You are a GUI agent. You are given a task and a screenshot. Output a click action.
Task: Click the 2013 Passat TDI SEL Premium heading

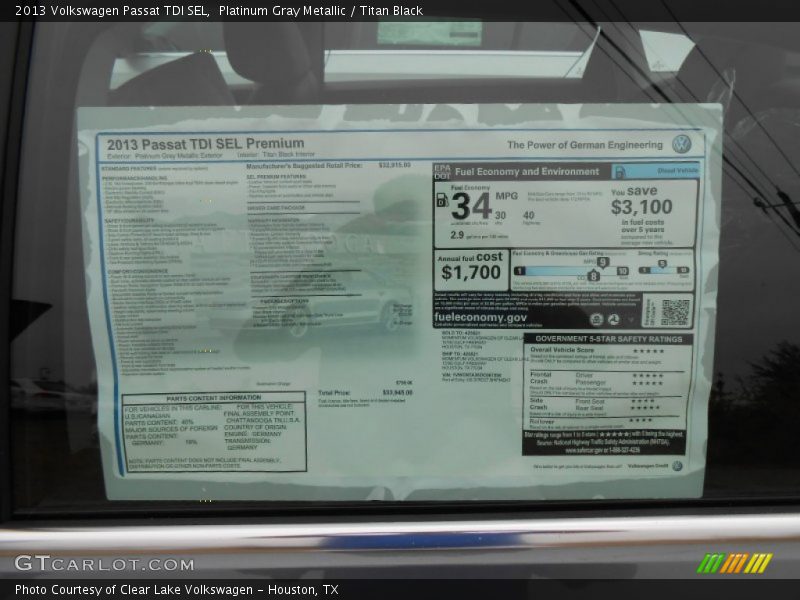point(205,143)
